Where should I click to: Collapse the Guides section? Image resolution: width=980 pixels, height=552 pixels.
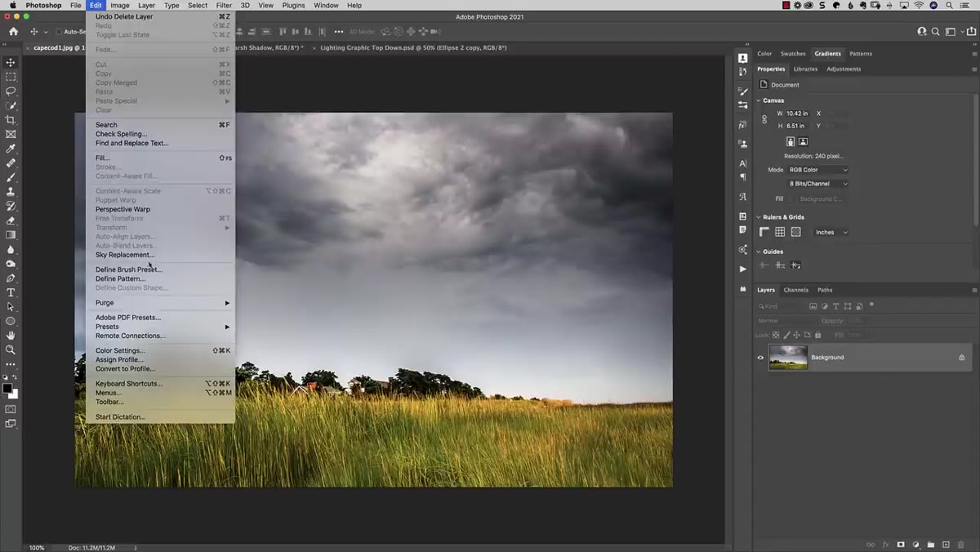(x=758, y=252)
